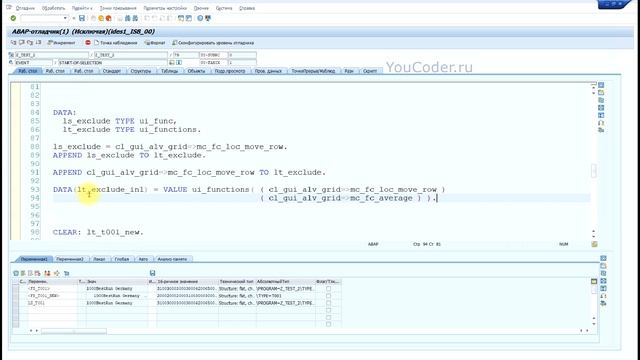Open the Система menu
Screen dimensions: 640x360
tap(224, 8)
